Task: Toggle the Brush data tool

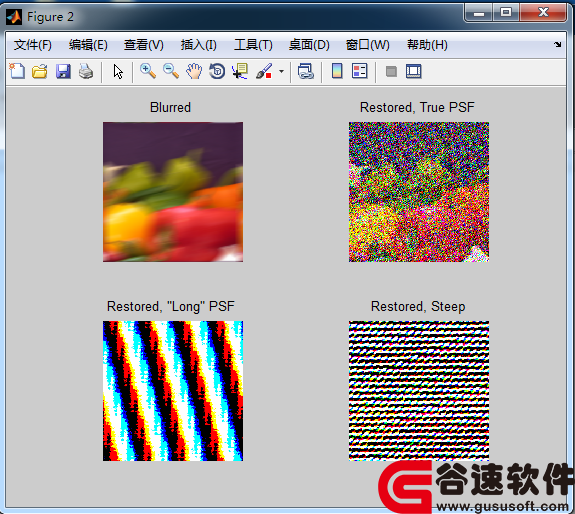Action: (264, 71)
